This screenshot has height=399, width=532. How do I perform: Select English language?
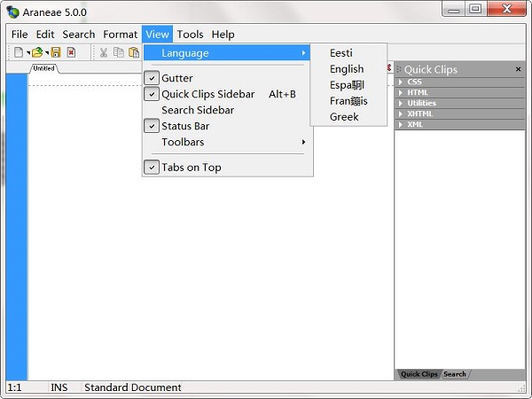pos(348,69)
